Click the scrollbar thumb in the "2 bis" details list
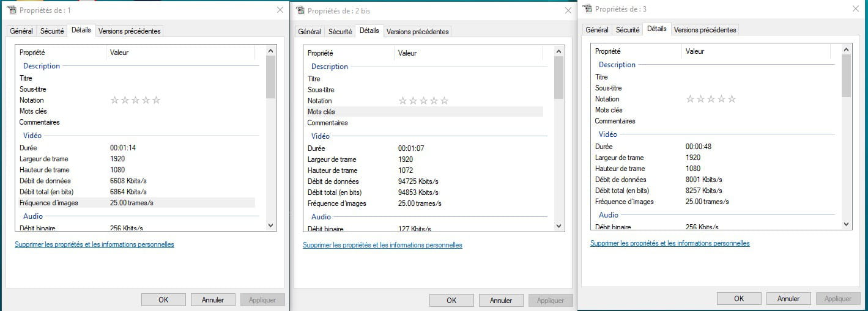 558,79
